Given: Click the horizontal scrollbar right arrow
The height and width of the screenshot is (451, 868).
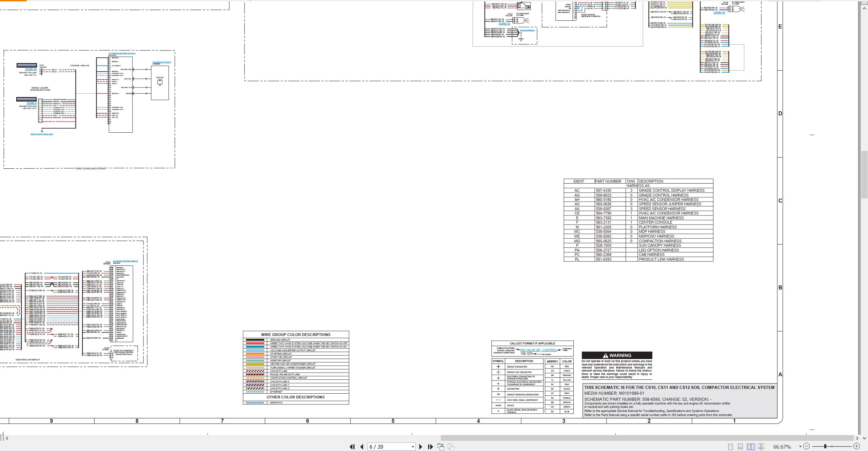Looking at the screenshot, I should pos(857,438).
